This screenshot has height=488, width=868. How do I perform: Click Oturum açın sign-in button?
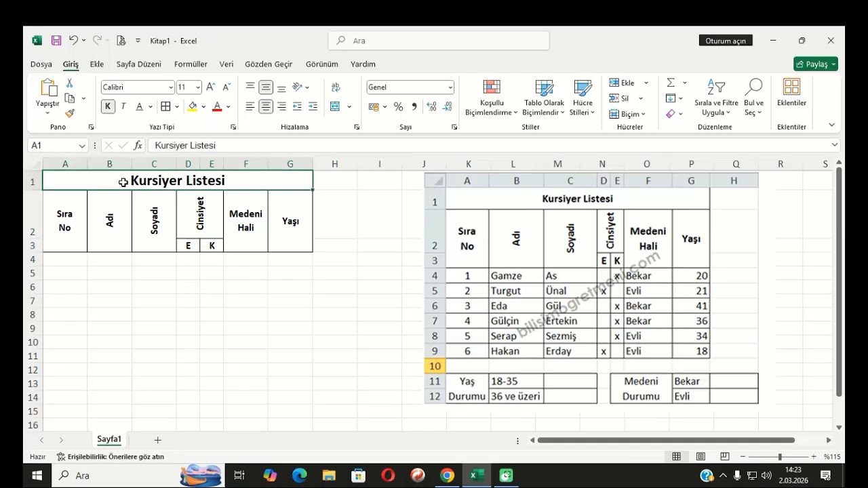726,41
